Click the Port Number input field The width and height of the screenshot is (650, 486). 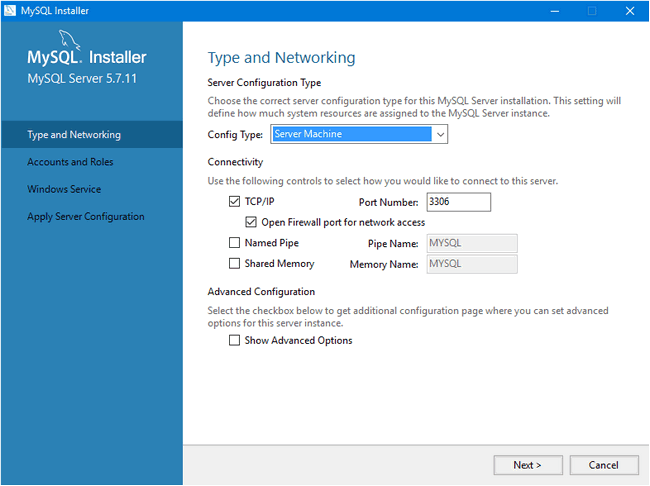pos(458,202)
